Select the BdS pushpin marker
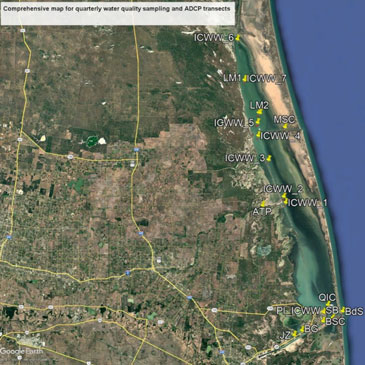Screen dimensions: 365x365 point(343,310)
